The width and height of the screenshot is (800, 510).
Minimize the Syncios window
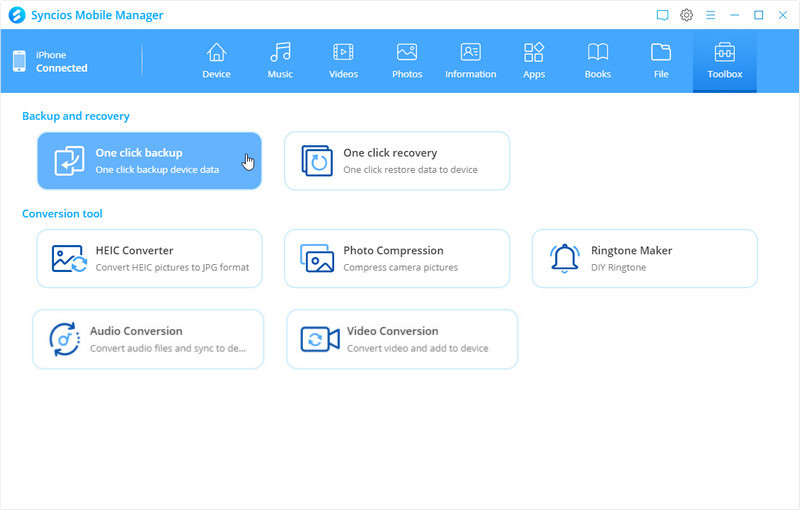[x=735, y=15]
